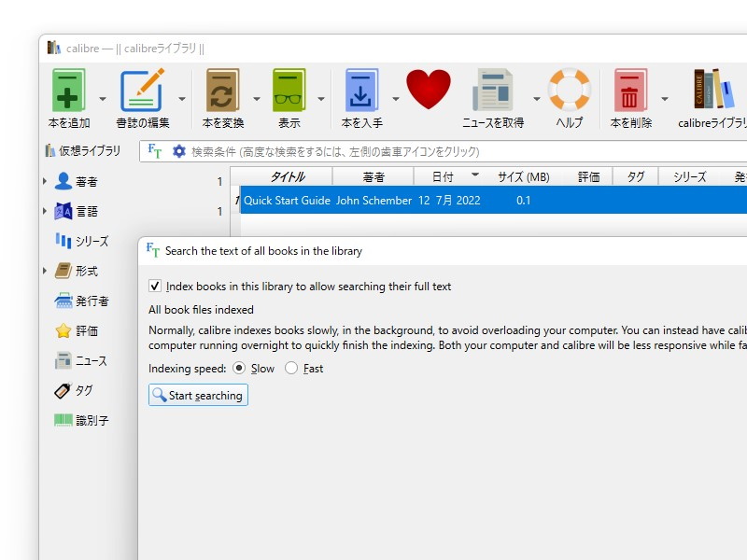Click the 本を変換 convert books icon

222,91
